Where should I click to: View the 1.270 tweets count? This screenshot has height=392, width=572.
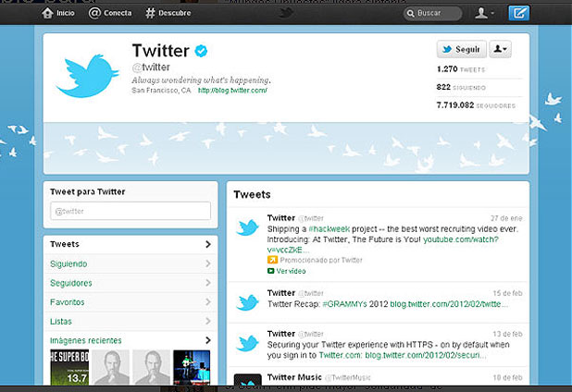click(x=461, y=69)
